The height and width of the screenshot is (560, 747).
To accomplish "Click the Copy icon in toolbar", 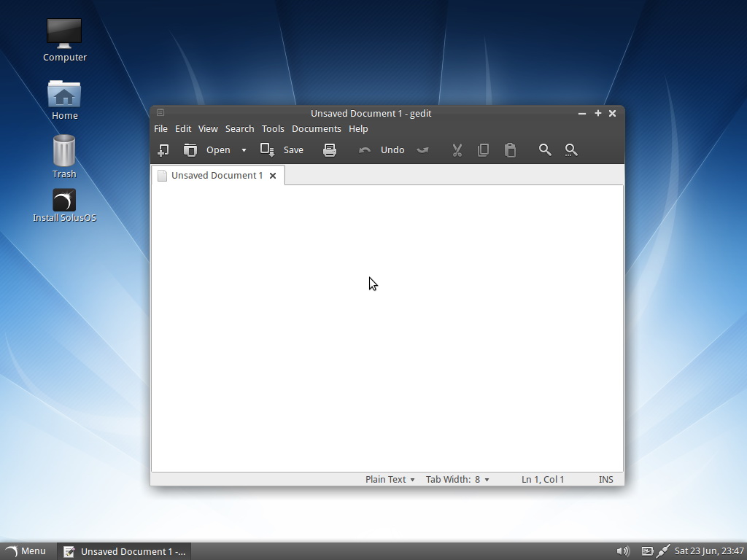I will click(x=483, y=150).
